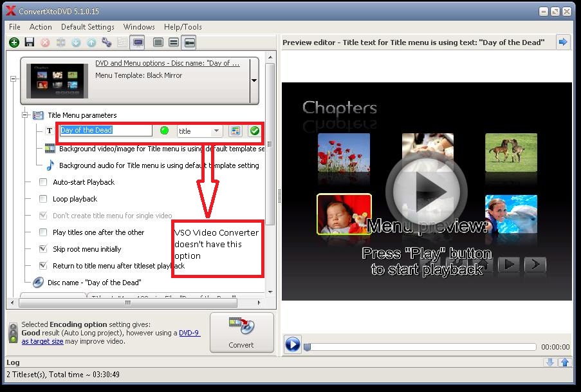Click the Title Menu parameters list icon

(x=38, y=115)
